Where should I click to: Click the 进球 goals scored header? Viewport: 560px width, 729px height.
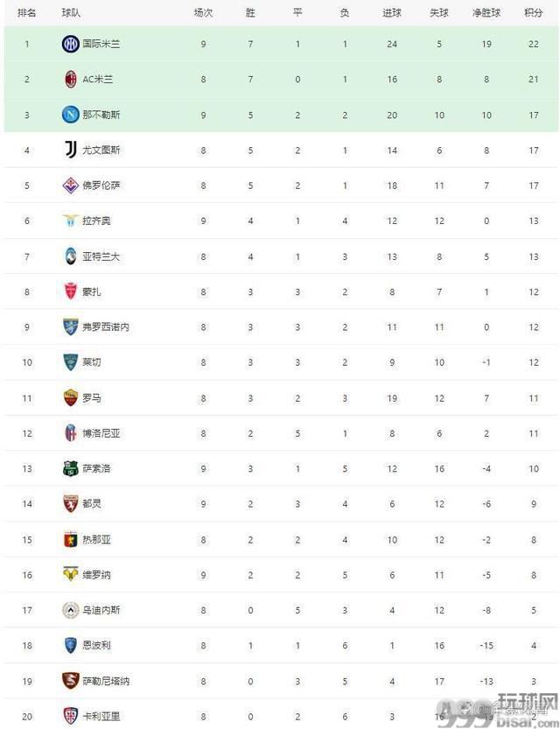[x=391, y=12]
